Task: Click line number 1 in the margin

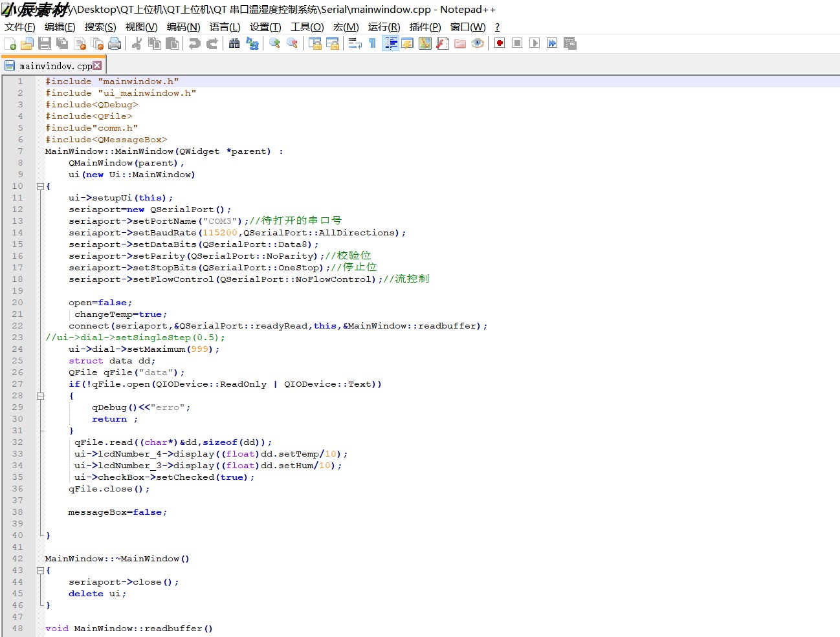Action: pyautogui.click(x=20, y=81)
